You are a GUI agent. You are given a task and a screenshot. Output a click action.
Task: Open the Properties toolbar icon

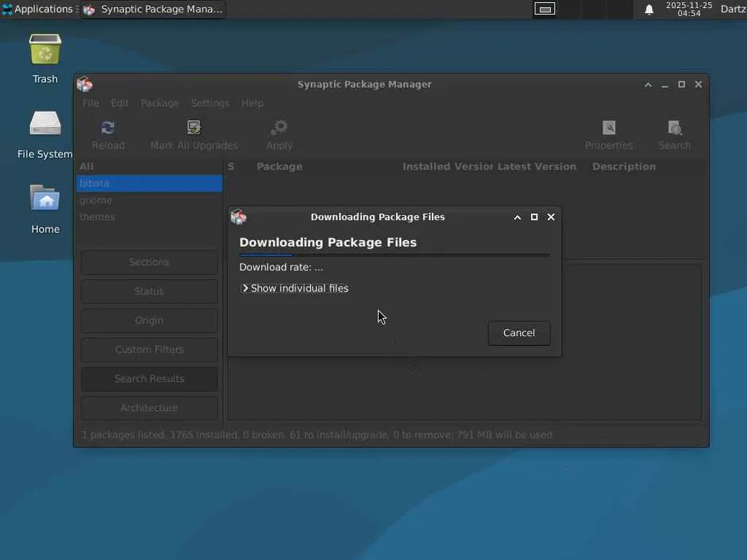click(609, 128)
